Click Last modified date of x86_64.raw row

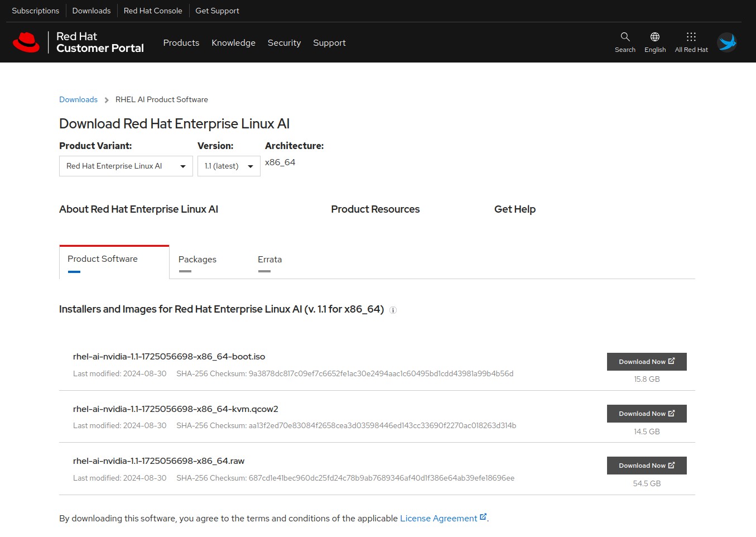coord(120,478)
